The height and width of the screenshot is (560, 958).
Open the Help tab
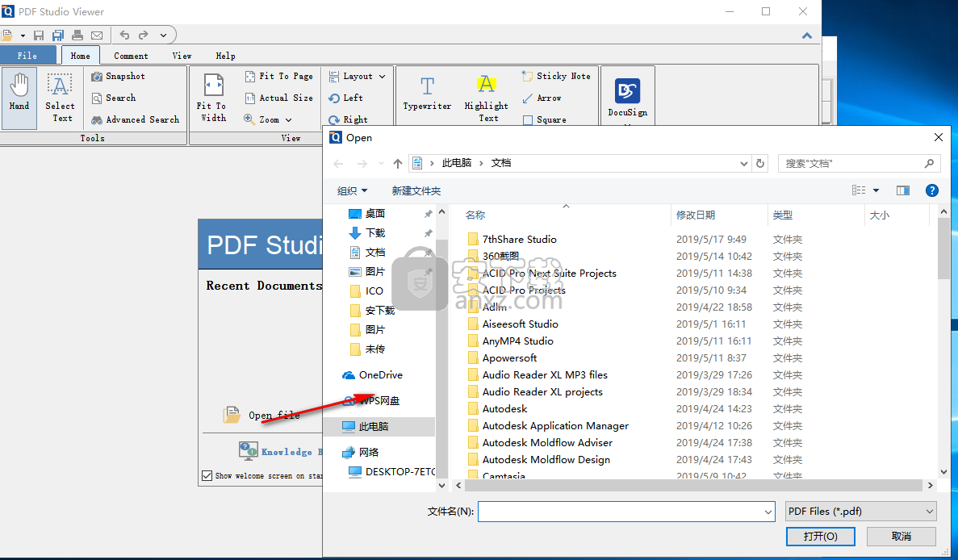[x=225, y=56]
